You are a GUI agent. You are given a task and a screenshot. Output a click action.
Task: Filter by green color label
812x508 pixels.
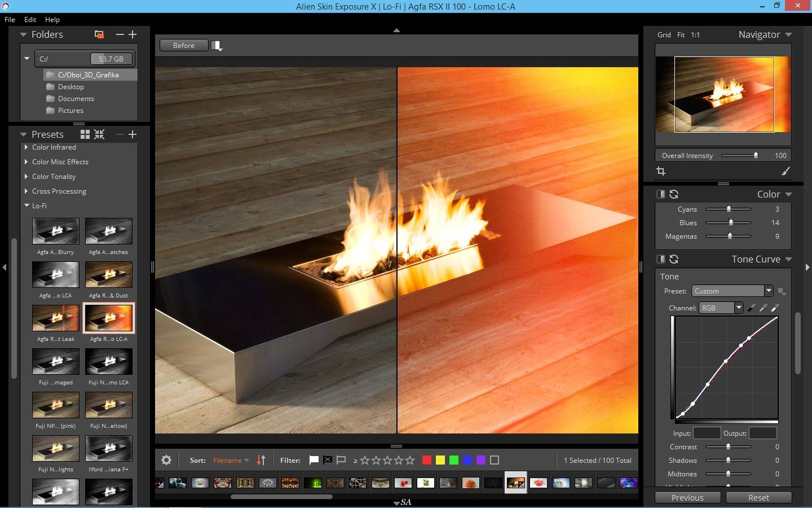454,460
